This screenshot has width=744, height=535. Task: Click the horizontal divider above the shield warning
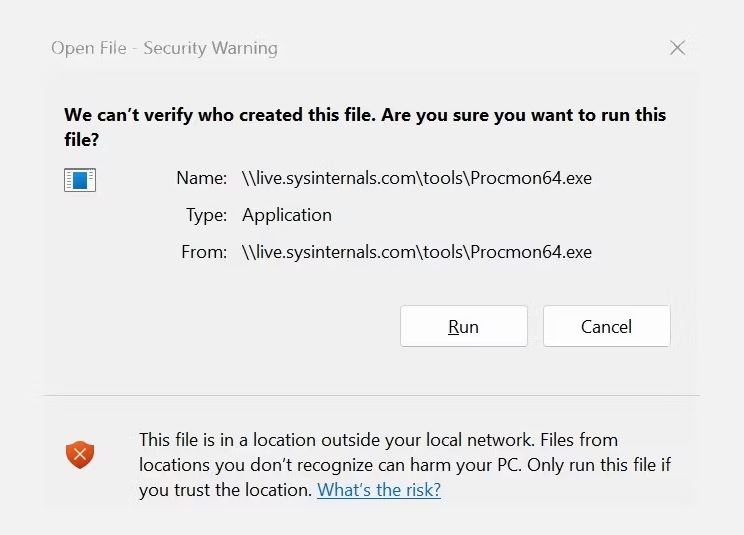(371, 396)
